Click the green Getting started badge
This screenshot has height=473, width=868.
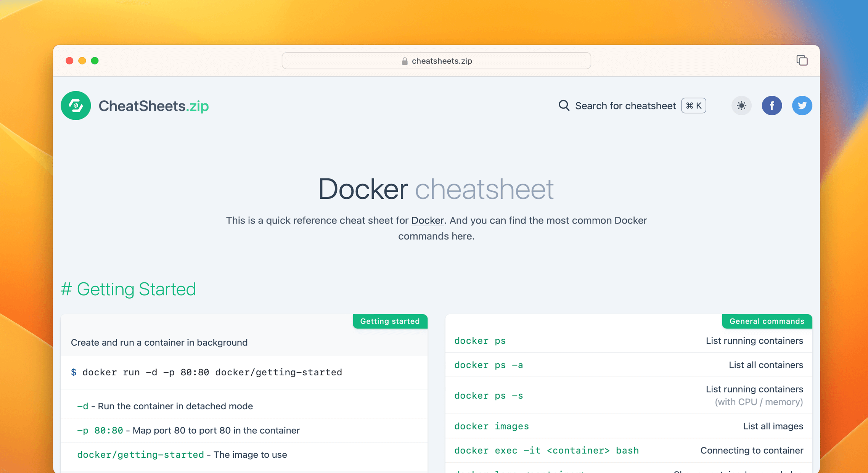390,321
